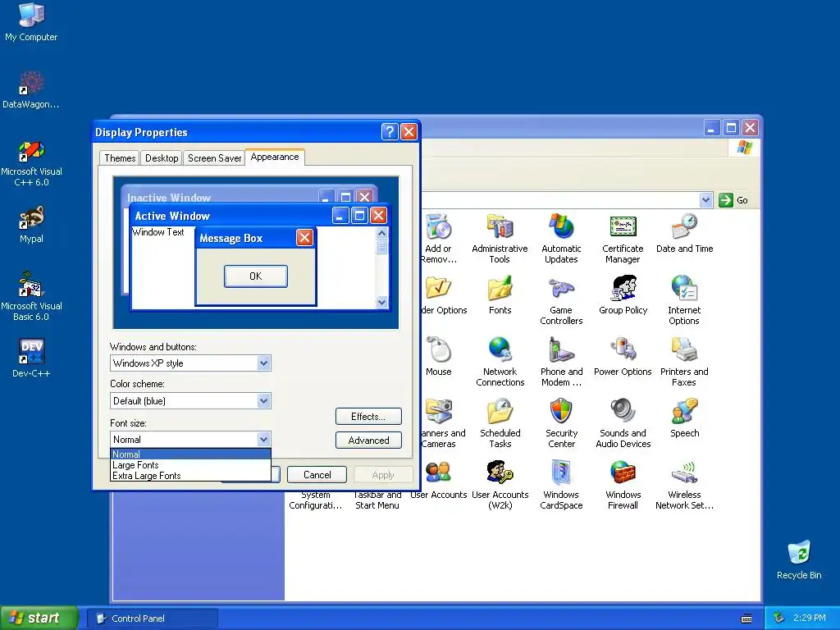Viewport: 840px width, 630px height.
Task: Switch to the Screen Saver tab
Action: coord(214,158)
